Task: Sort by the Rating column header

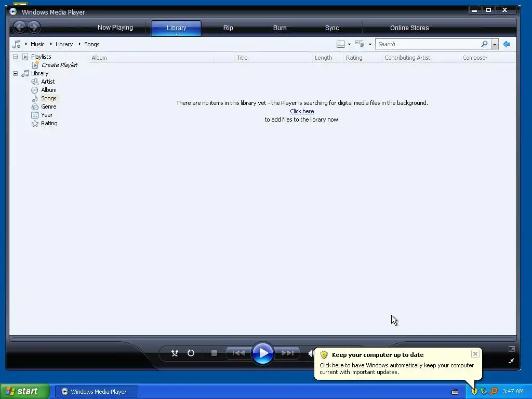Action: [363, 58]
